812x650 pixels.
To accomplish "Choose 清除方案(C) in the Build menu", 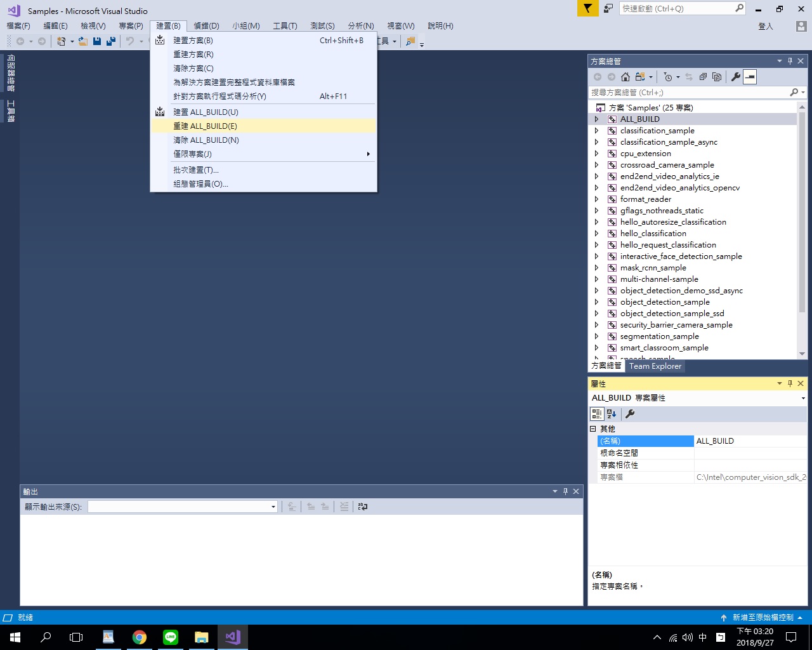I will point(263,69).
